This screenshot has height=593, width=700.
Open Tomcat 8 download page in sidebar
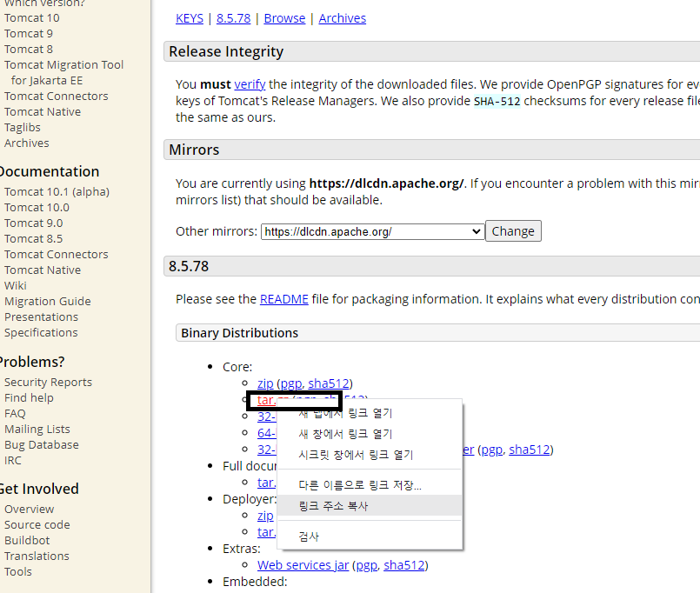29,49
